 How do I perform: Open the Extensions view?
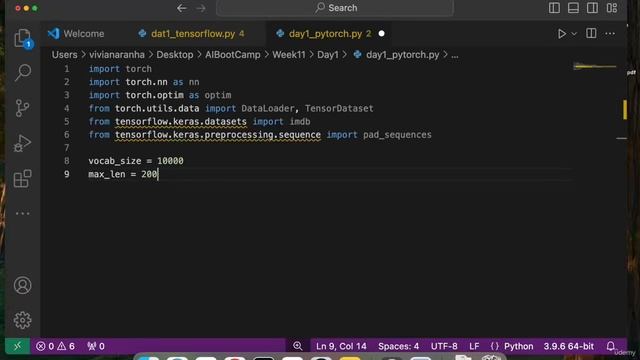pos(22,178)
